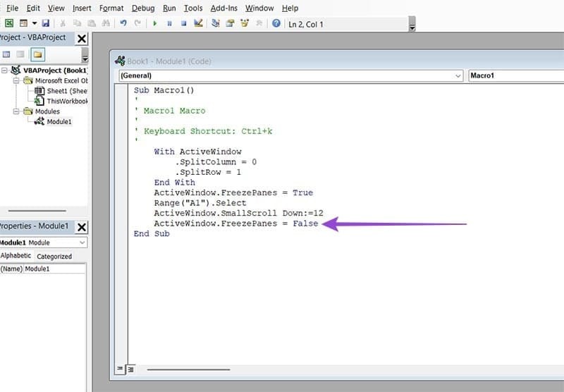
Task: Toggle Design Mode icon in toolbar
Action: click(199, 23)
